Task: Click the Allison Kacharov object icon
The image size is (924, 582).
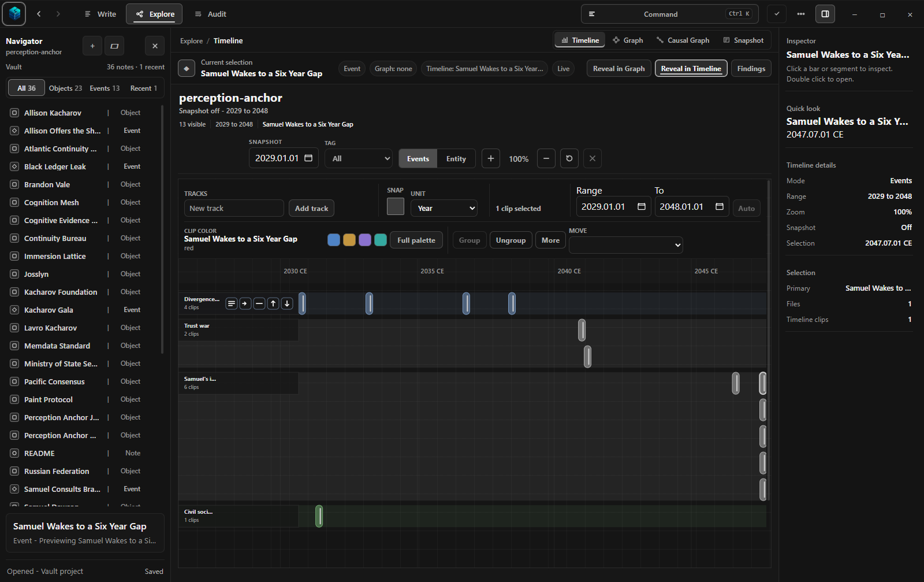Action: (14, 113)
